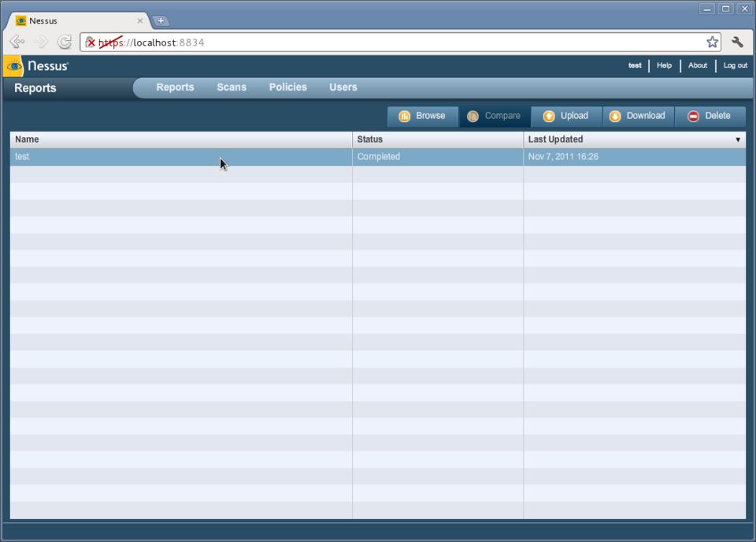The image size is (756, 542).
Task: Open a new browser tab
Action: click(161, 20)
